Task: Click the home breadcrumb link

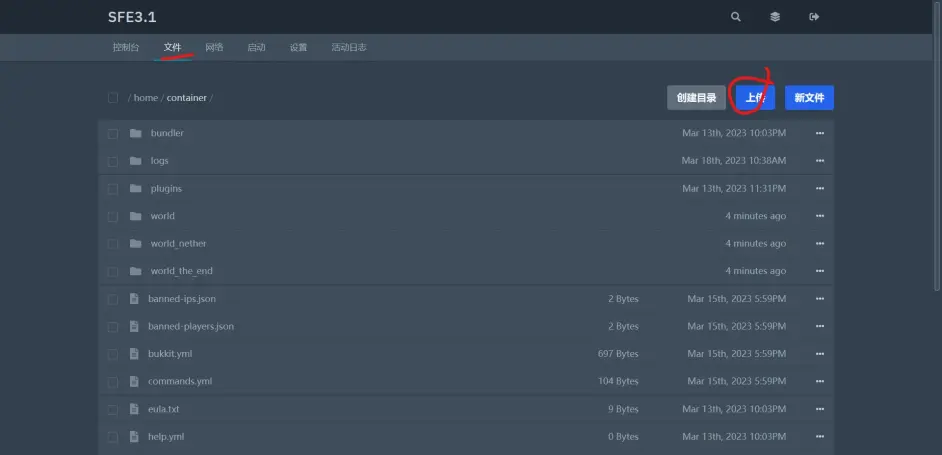Action: pos(146,98)
